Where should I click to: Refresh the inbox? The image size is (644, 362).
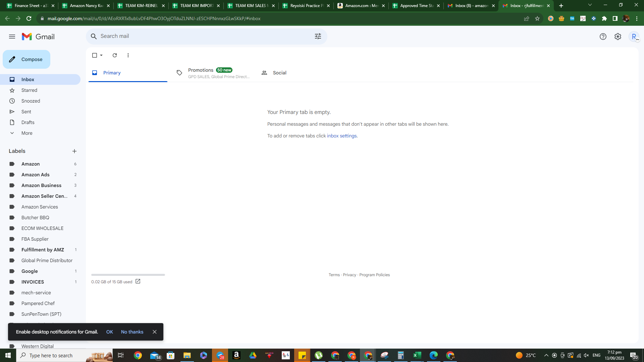(115, 55)
